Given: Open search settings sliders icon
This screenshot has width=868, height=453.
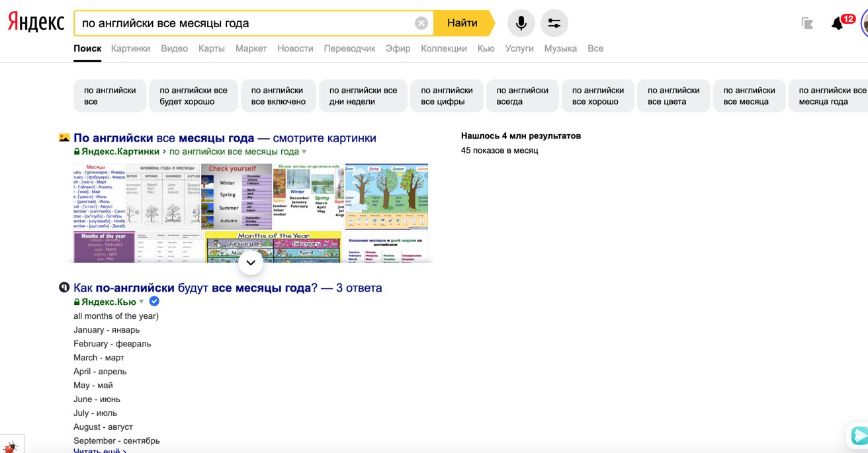Looking at the screenshot, I should [554, 23].
